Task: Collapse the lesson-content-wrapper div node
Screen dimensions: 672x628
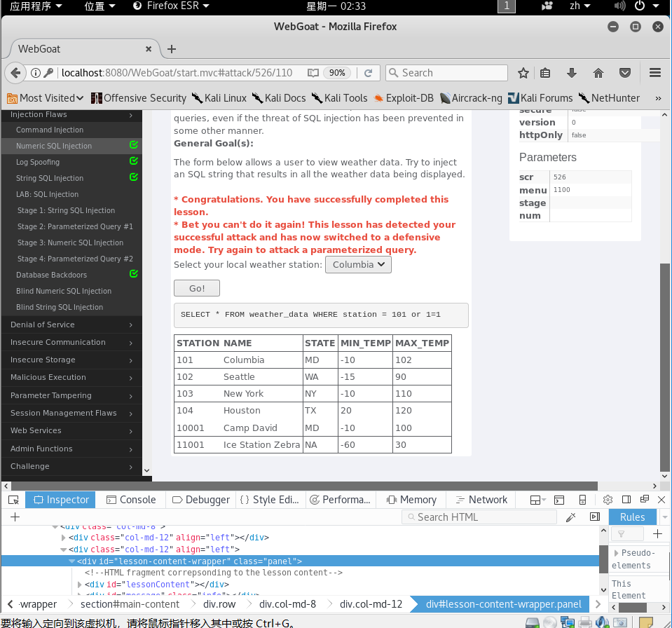Action: coord(71,561)
